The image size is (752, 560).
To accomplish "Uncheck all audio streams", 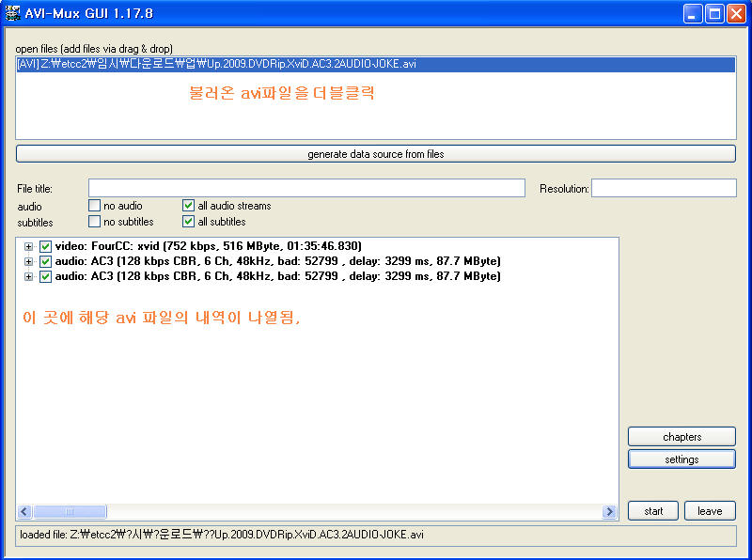I will (x=189, y=206).
